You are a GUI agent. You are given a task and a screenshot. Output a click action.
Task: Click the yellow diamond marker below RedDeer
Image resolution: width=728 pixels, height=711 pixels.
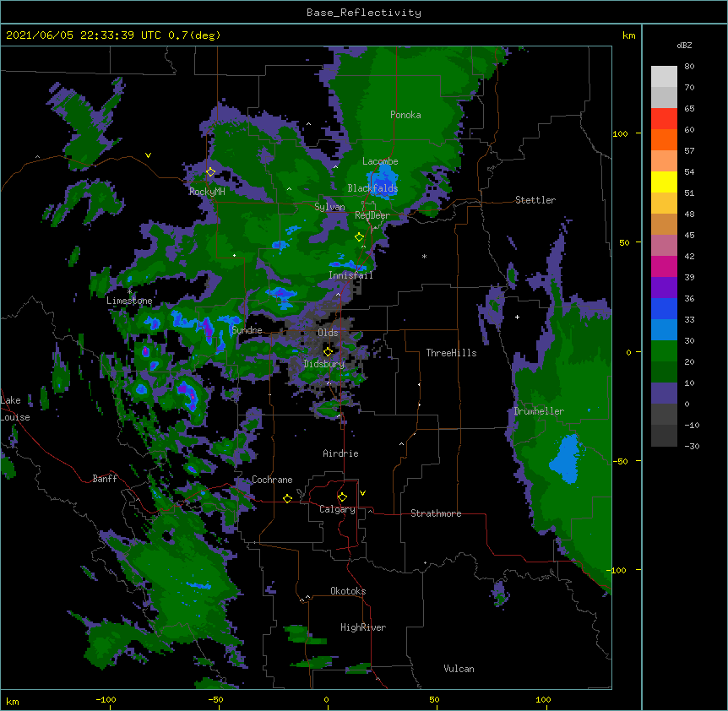click(360, 237)
